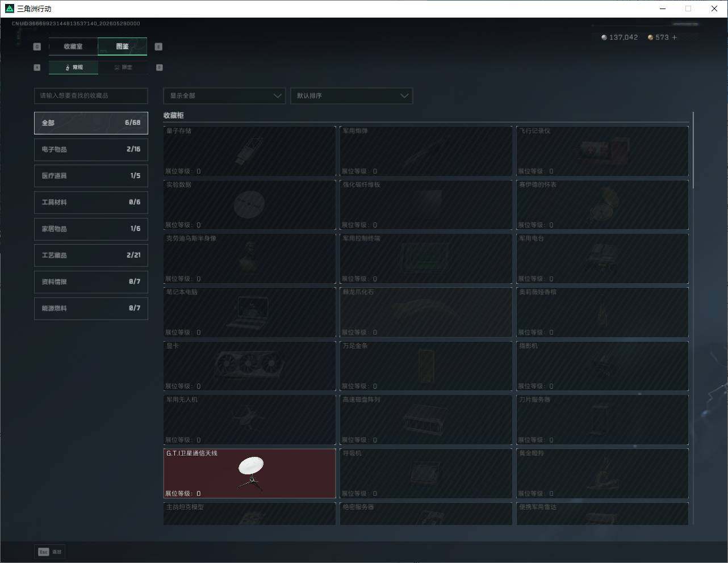
Task: Open the 显卡 collectible card
Action: point(249,366)
